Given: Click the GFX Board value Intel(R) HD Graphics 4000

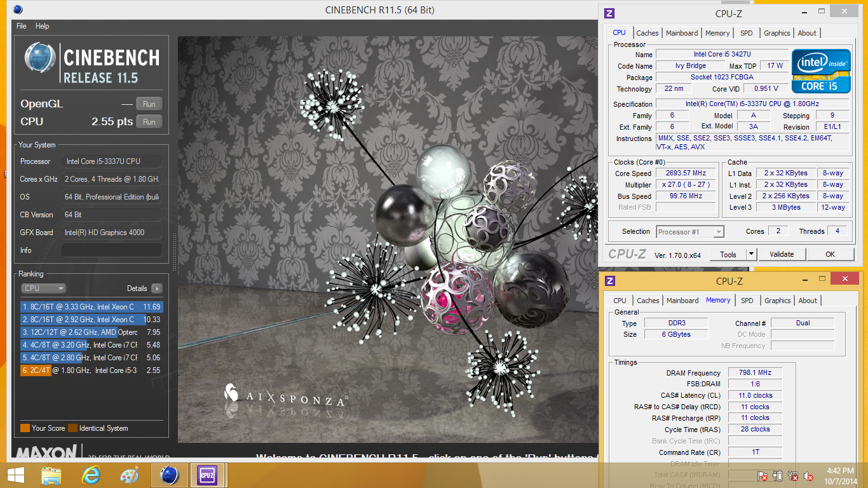Looking at the screenshot, I should (x=112, y=233).
